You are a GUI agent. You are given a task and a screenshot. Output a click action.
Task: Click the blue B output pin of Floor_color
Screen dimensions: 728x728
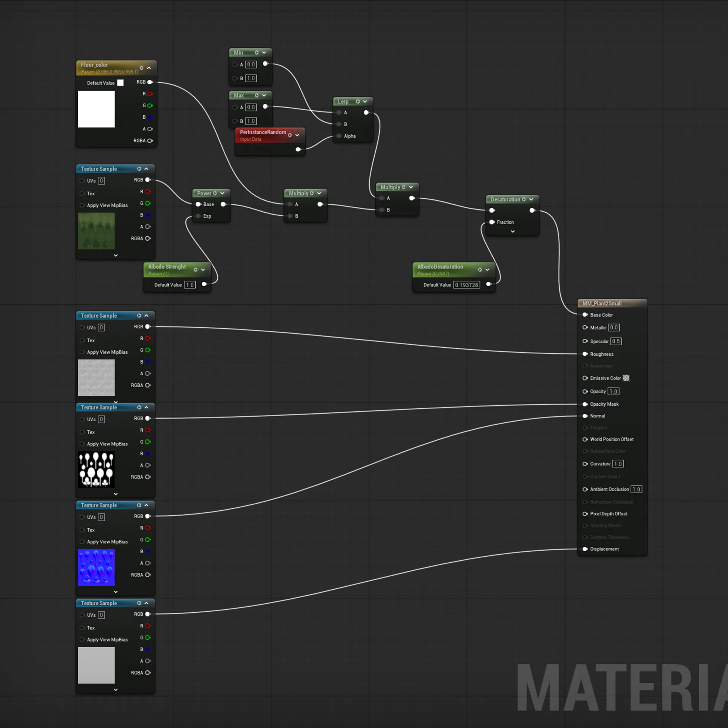coord(150,117)
